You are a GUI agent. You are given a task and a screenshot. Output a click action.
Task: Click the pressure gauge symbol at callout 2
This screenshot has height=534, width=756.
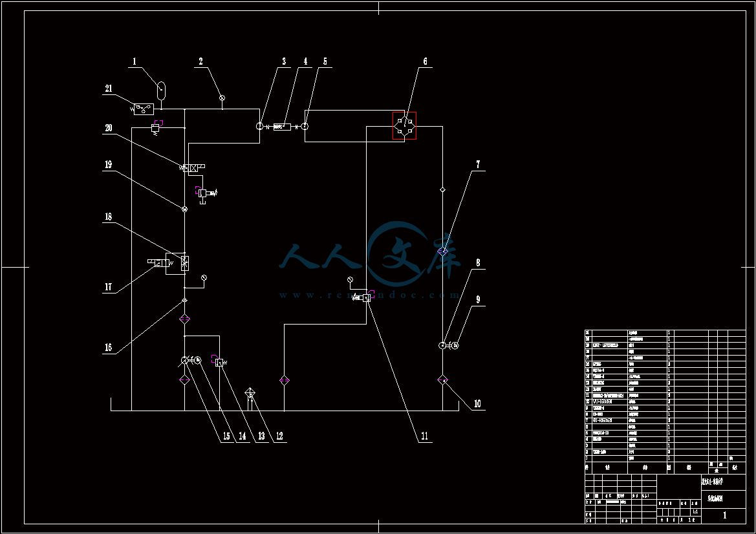222,98
